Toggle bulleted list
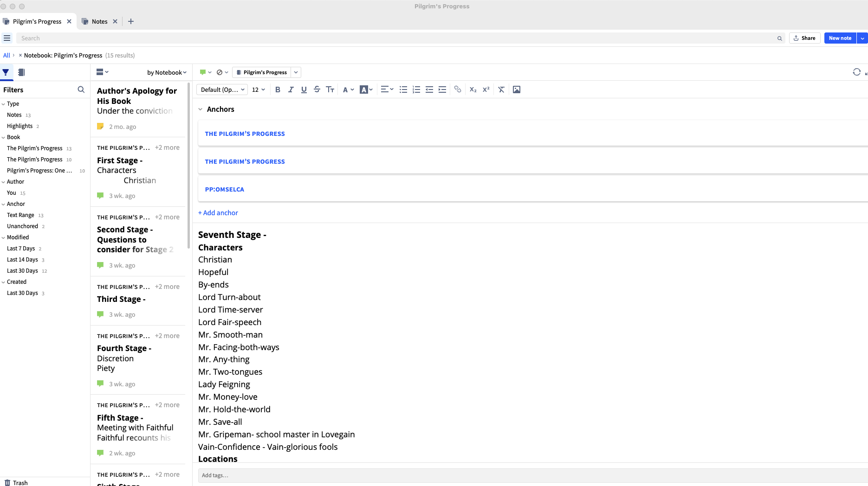 403,90
